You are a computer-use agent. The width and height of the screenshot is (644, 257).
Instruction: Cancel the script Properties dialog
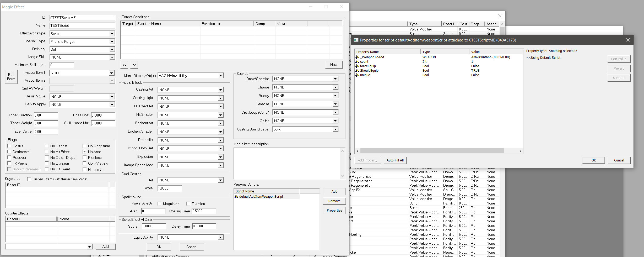click(x=619, y=160)
